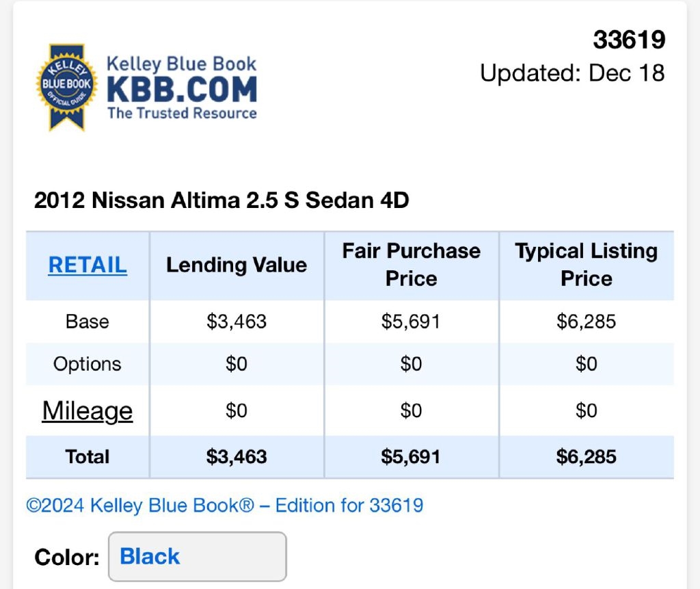Click the Total fair purchase price $5,691
The width and height of the screenshot is (700, 589).
411,456
